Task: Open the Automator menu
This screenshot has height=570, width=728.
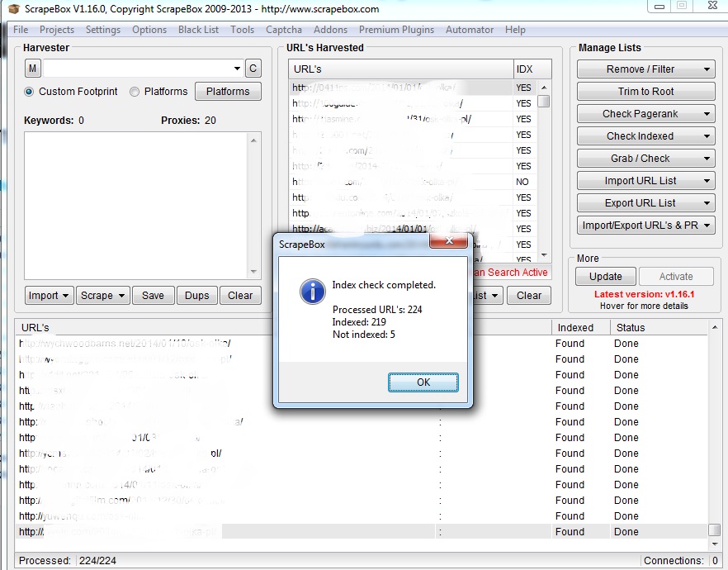Action: point(470,30)
